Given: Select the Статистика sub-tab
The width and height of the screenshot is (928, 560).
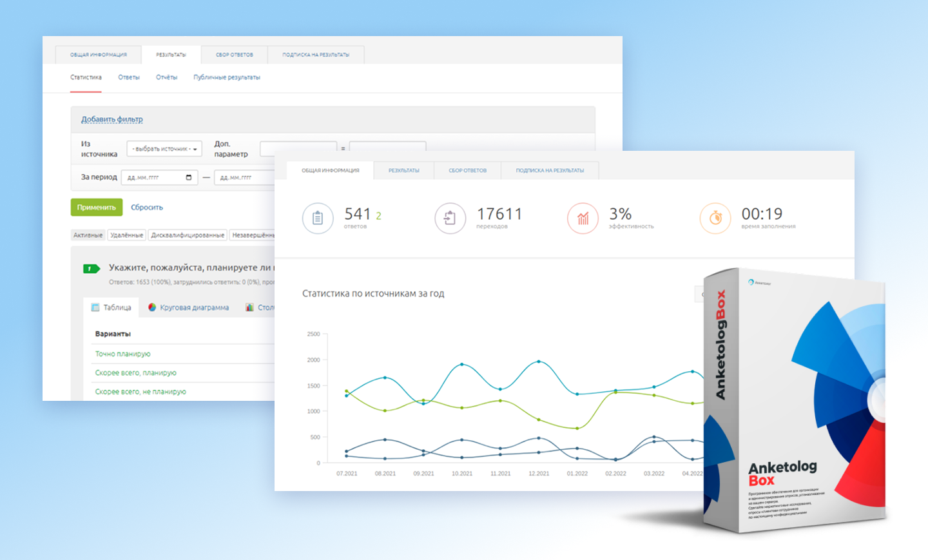Looking at the screenshot, I should pos(86,77).
